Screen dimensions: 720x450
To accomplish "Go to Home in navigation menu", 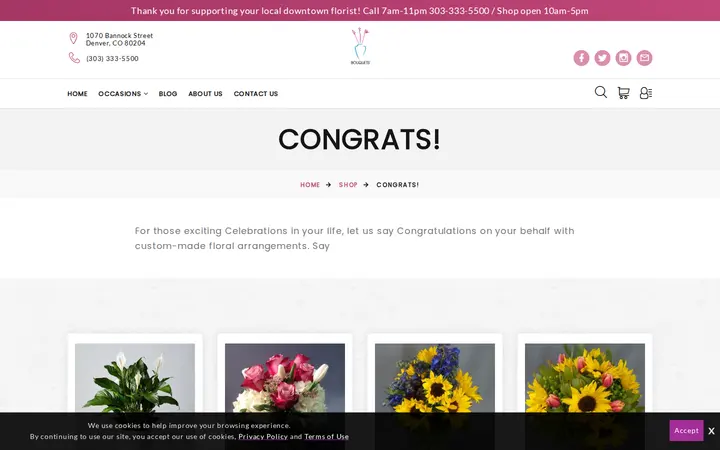I will (x=77, y=94).
